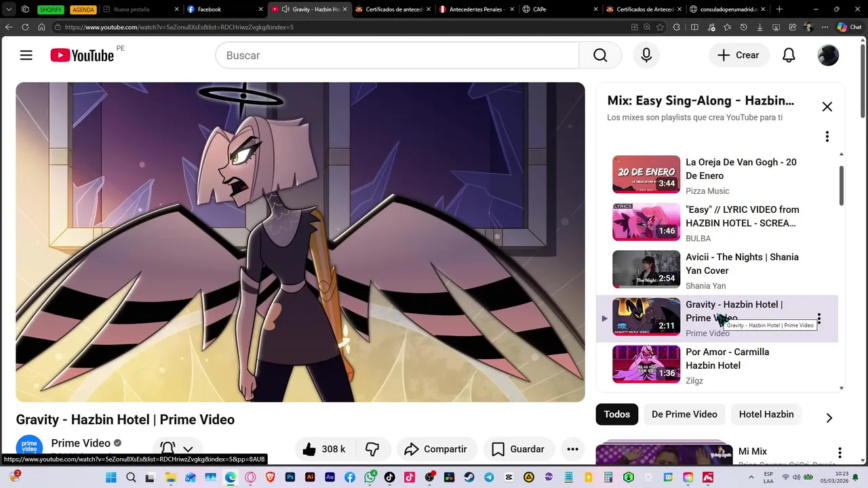
Task: Close the Mix playlist panel
Action: [x=827, y=106]
